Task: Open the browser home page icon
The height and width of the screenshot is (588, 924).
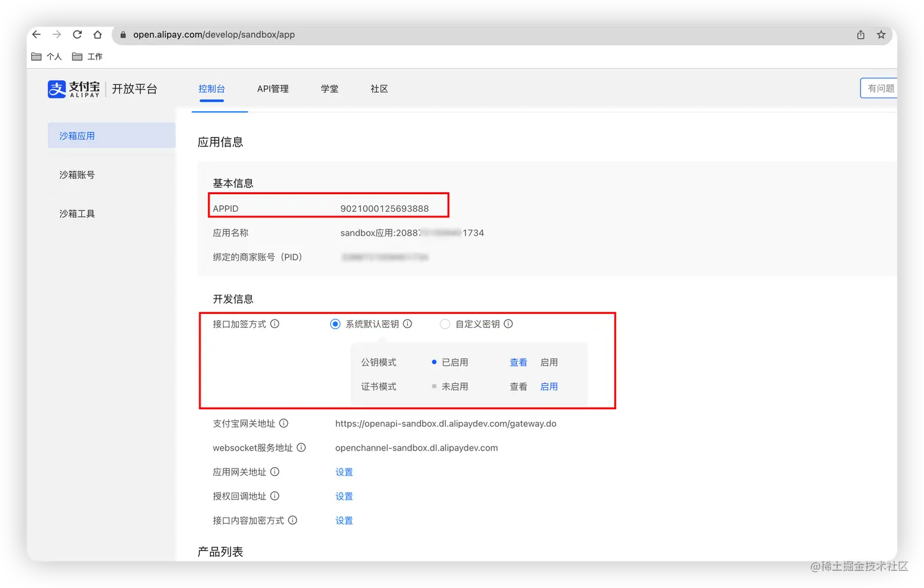Action: point(98,34)
